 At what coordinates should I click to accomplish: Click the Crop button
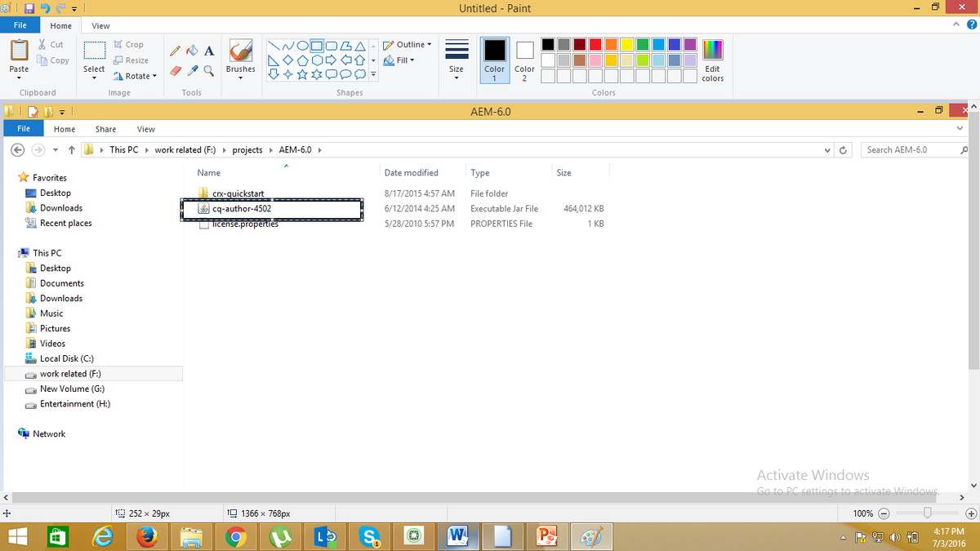click(x=129, y=45)
